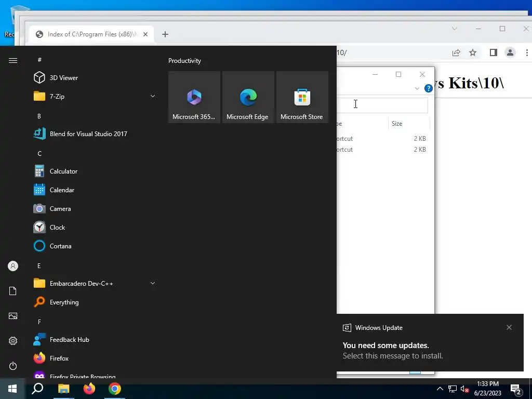This screenshot has height=399, width=532.
Task: Open the taskbar clock showing 1:33 PM
Action: point(488,389)
